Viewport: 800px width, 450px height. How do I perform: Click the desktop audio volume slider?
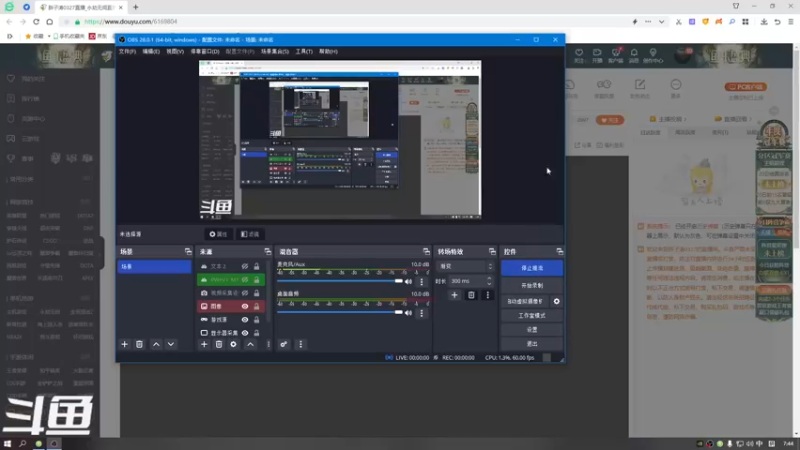point(340,312)
